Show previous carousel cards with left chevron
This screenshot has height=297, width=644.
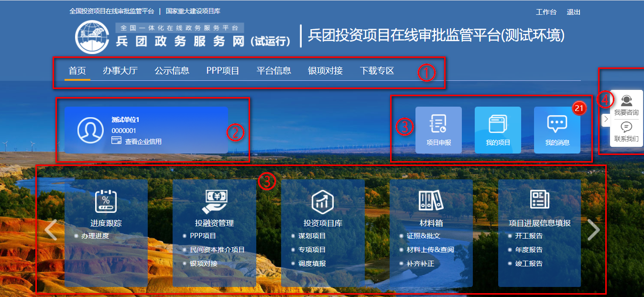51,230
